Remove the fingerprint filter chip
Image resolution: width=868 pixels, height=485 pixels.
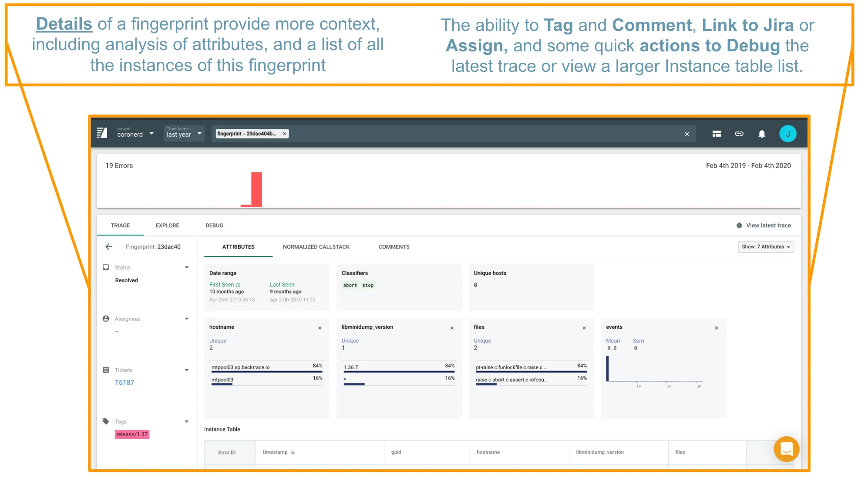pyautogui.click(x=285, y=133)
